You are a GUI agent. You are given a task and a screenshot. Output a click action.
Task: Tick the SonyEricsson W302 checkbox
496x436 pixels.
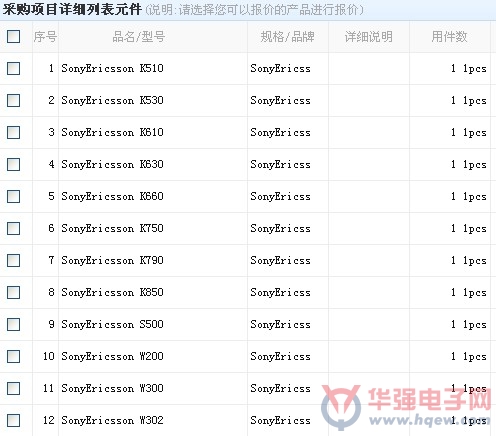click(x=13, y=420)
